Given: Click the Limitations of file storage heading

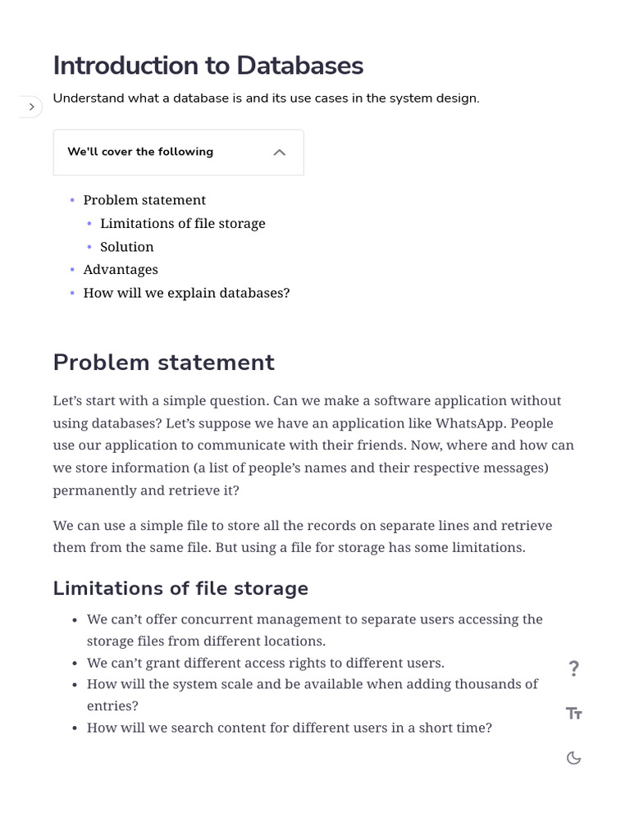Looking at the screenshot, I should 180,588.
